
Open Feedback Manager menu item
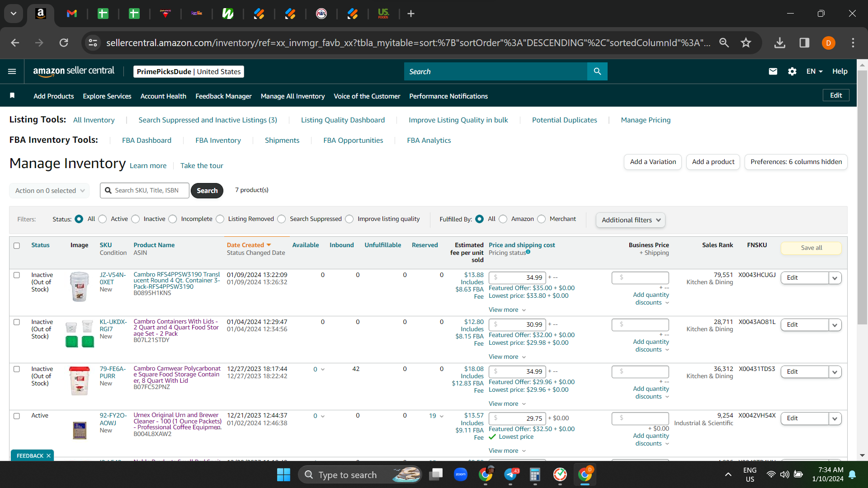[223, 96]
